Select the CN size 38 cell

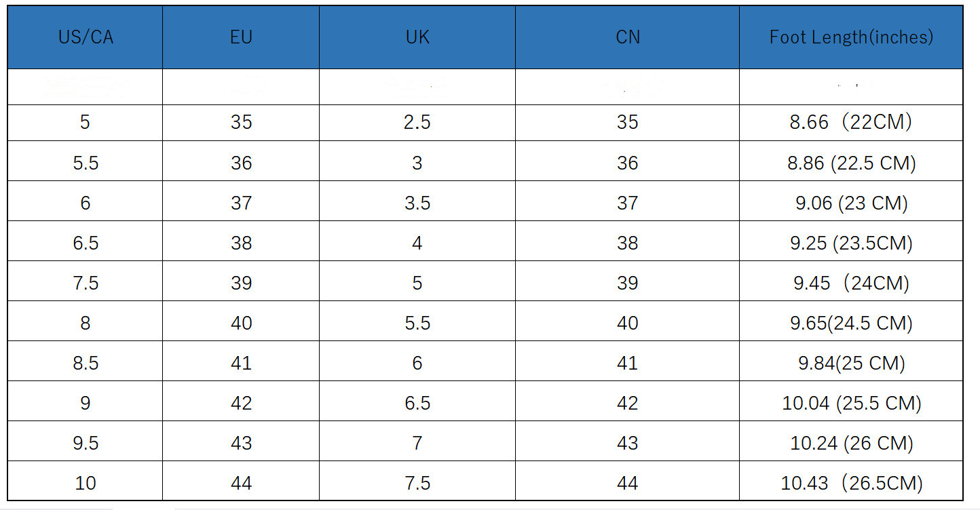click(628, 243)
